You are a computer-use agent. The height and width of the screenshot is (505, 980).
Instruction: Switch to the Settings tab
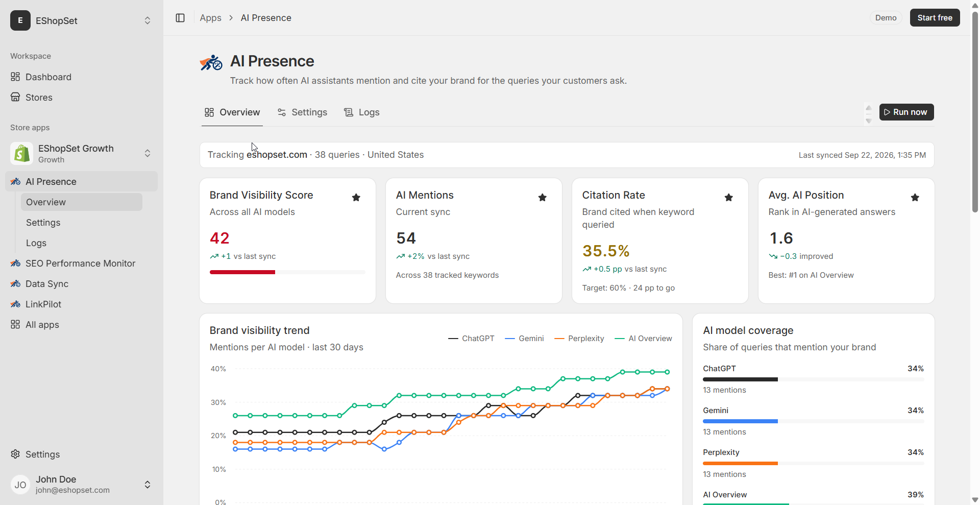pos(302,112)
